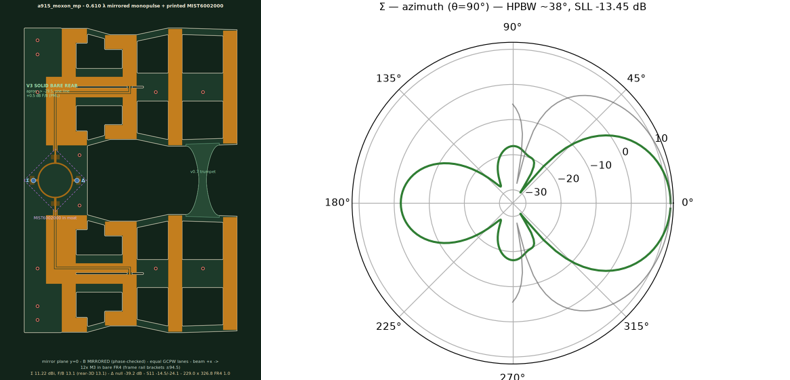Viewport: 790px width, 380px height.
Task: Click the Δ port blue dot on ring
Action: point(77,180)
